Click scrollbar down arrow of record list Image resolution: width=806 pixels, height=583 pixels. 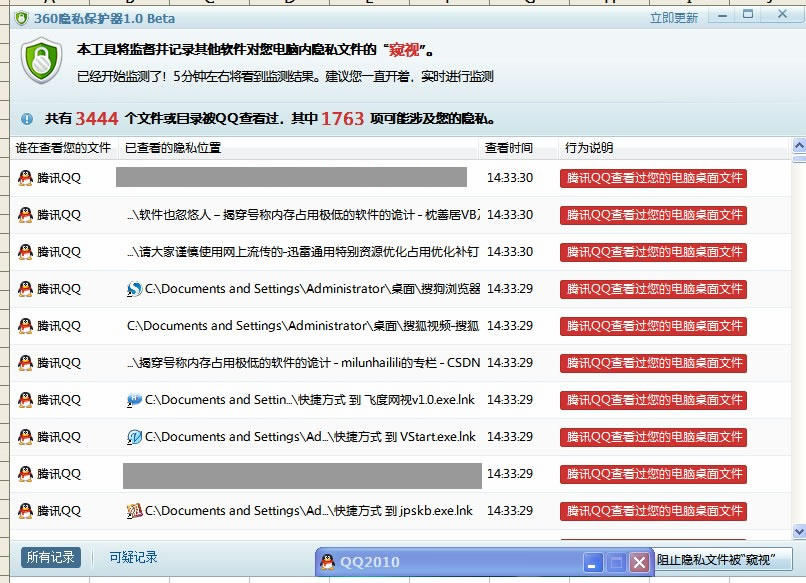(799, 531)
